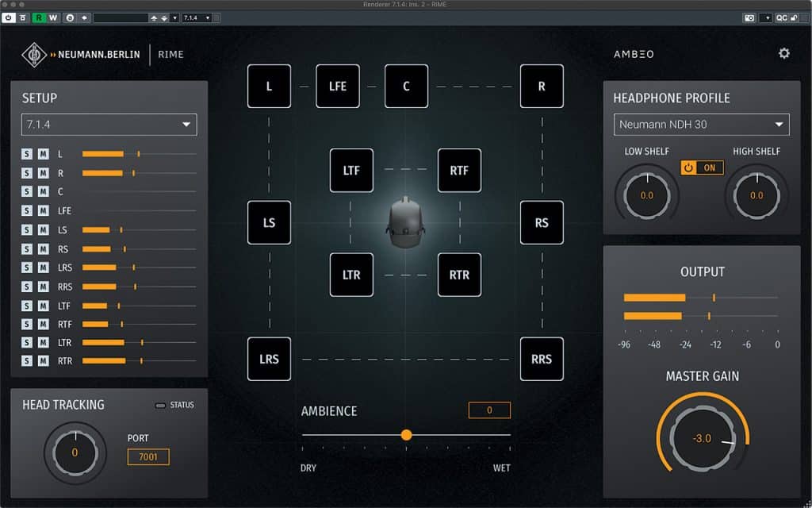Open dropdown next to camera icon
This screenshot has height=508, width=812.
(x=765, y=18)
